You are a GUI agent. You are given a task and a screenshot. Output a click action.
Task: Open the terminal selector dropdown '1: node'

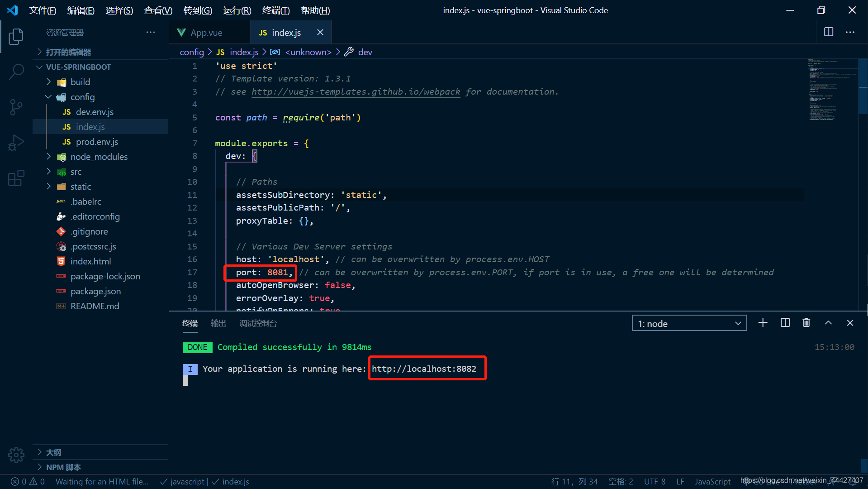[689, 323]
